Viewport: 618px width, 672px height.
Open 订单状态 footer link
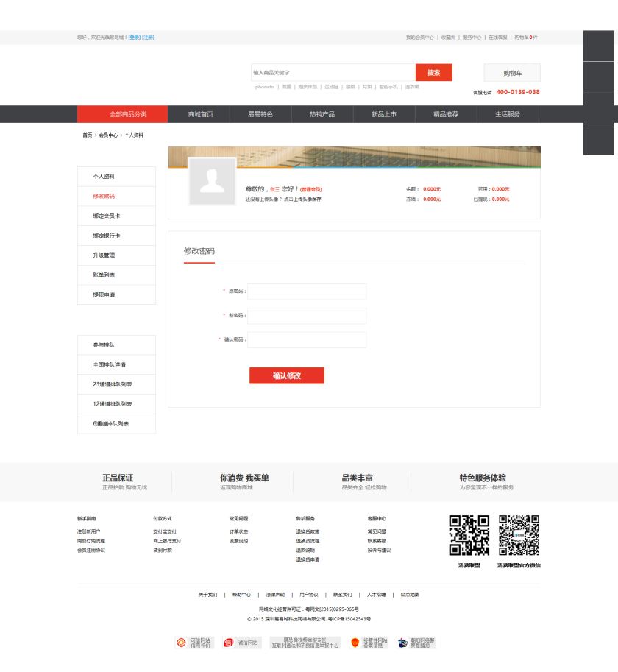238,532
